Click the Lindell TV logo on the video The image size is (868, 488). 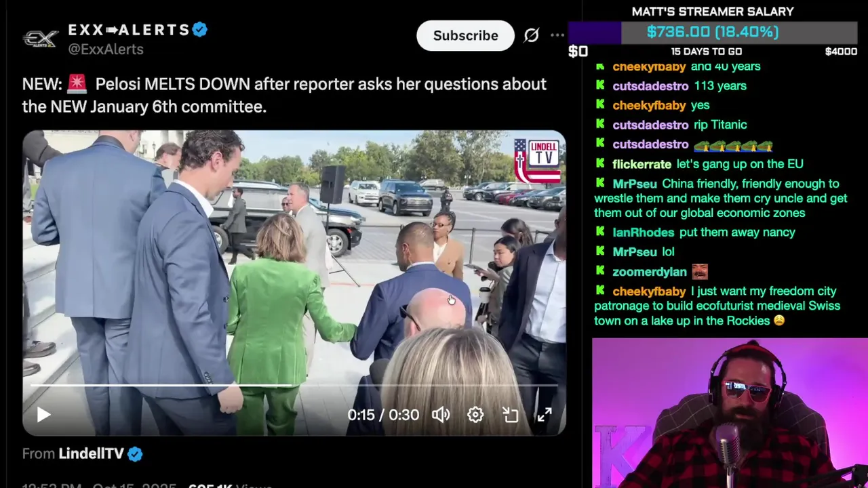[537, 160]
